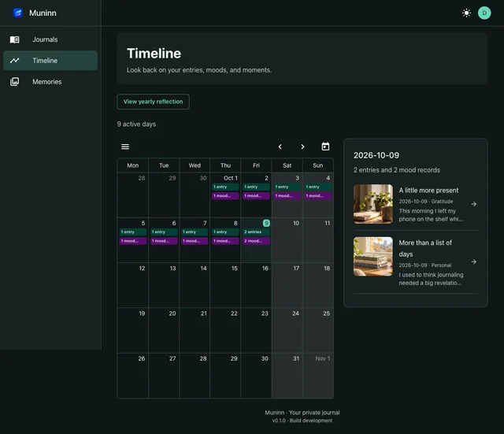
Task: Open Journals in the sidebar
Action: [x=50, y=39]
